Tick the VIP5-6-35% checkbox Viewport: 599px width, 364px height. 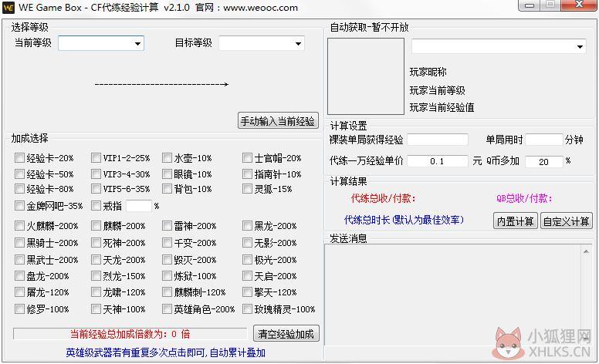pyautogui.click(x=96, y=188)
